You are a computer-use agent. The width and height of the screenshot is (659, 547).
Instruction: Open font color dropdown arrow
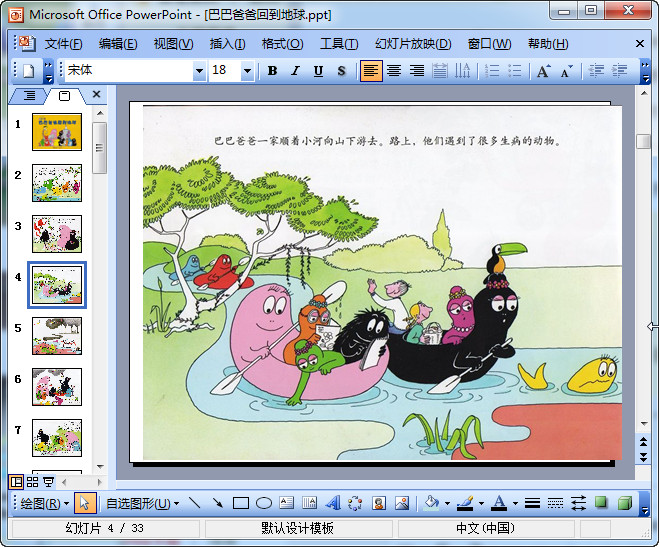(x=515, y=503)
